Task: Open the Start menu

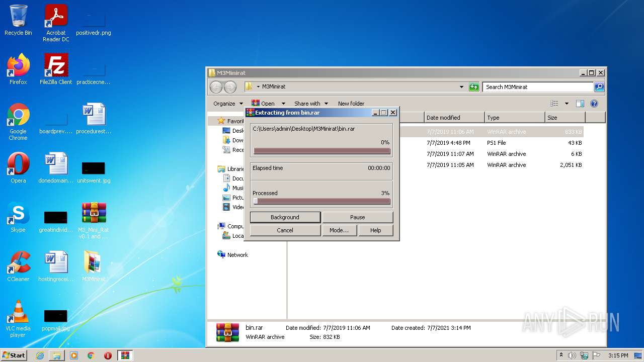Action: [14, 355]
